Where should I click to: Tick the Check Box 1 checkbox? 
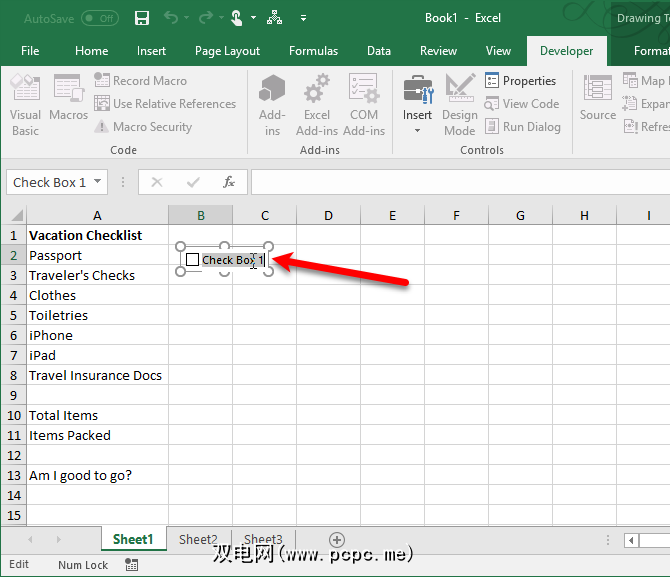click(193, 260)
